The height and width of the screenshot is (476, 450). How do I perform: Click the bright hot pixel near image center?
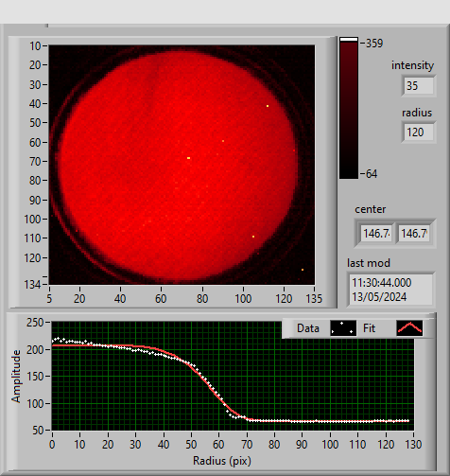click(x=188, y=158)
